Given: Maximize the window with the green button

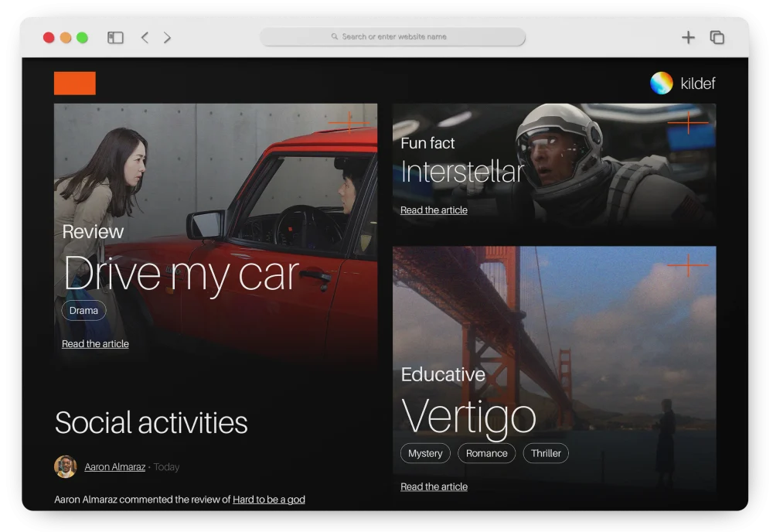Looking at the screenshot, I should [x=83, y=37].
